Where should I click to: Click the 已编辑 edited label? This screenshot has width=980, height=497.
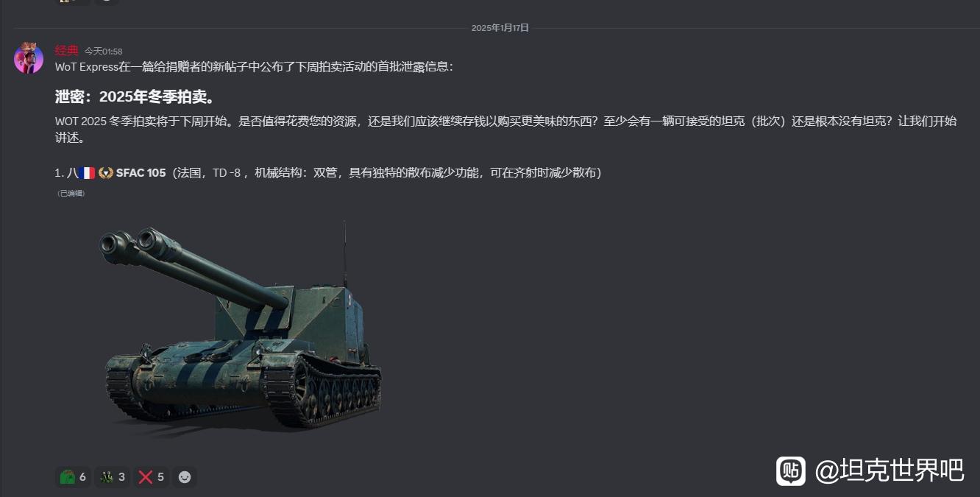pyautogui.click(x=71, y=193)
